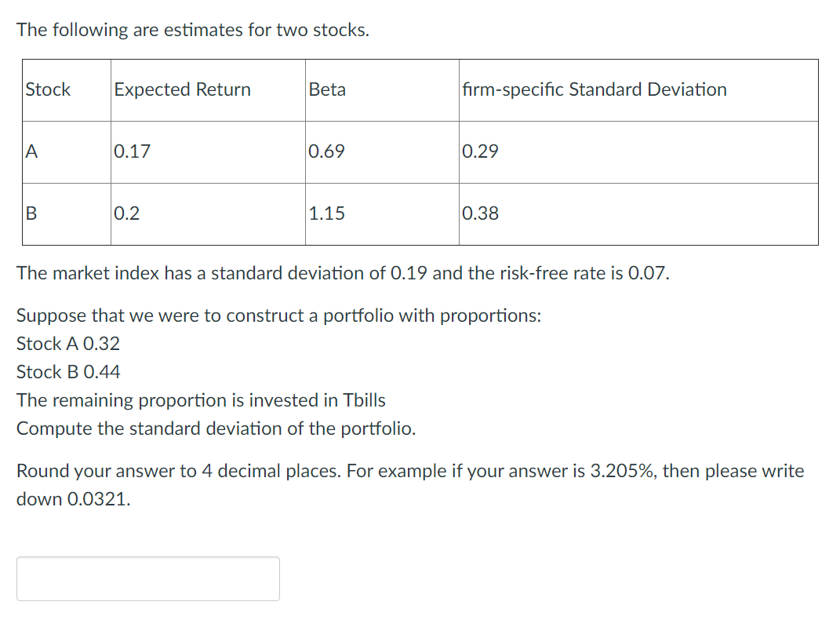Select the expected return 0.2 value
This screenshot has width=840, height=631.
(128, 213)
